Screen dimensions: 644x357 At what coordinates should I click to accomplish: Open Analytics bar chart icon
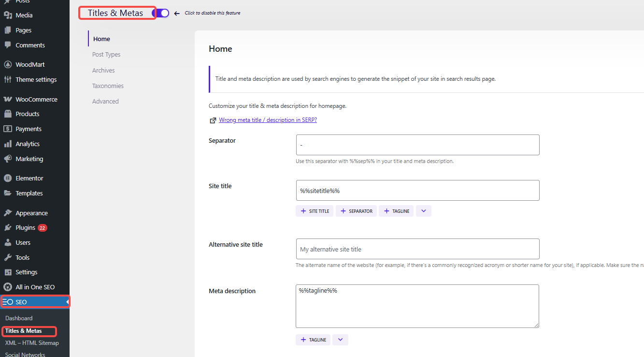(8, 144)
